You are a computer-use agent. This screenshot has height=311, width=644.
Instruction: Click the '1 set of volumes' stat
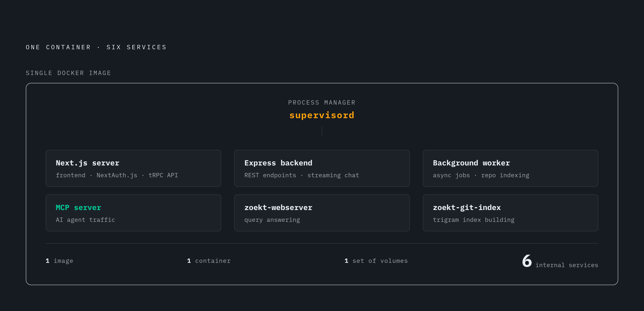coord(376,261)
